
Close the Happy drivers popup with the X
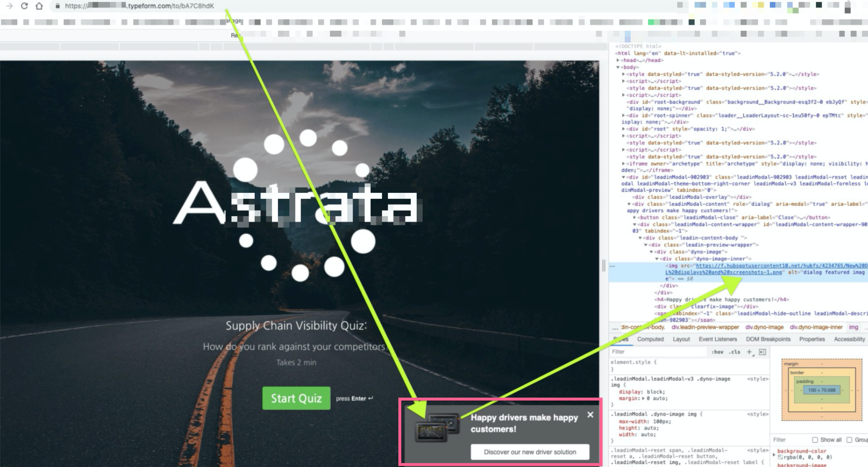click(590, 414)
